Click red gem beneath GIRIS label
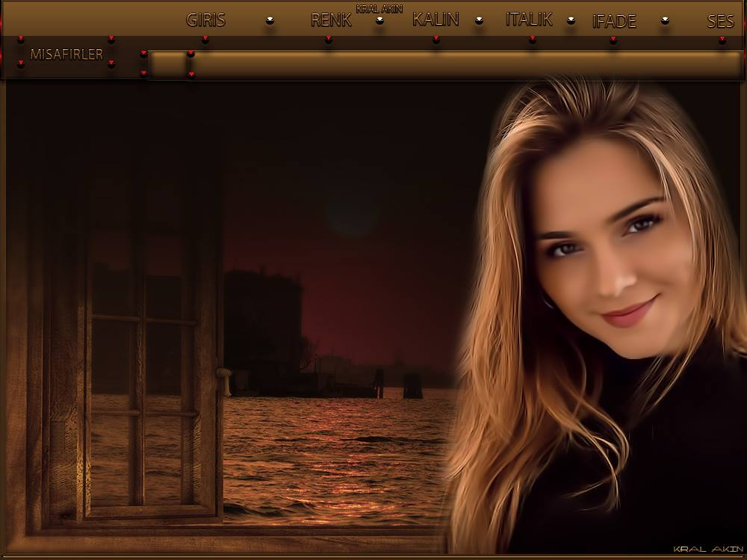This screenshot has width=747, height=560. coord(205,40)
